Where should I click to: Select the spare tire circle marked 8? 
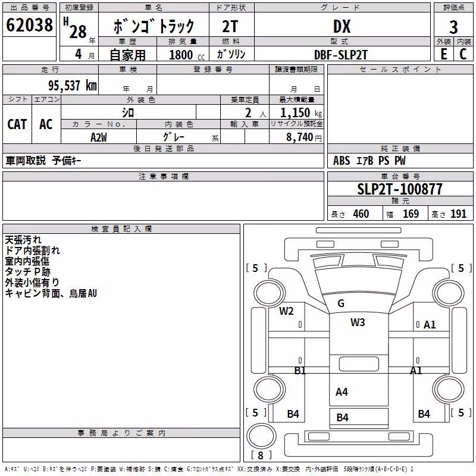coord(261,436)
